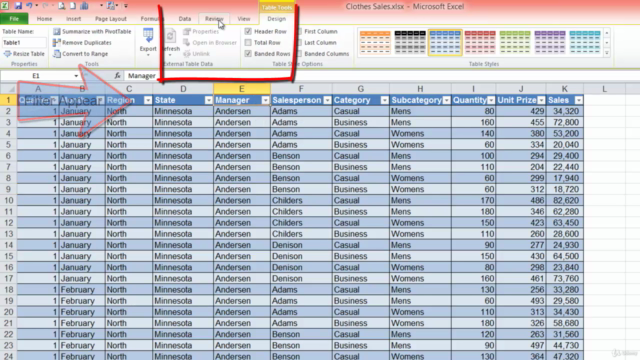The image size is (640, 360).
Task: Select column F header
Action: (301, 89)
